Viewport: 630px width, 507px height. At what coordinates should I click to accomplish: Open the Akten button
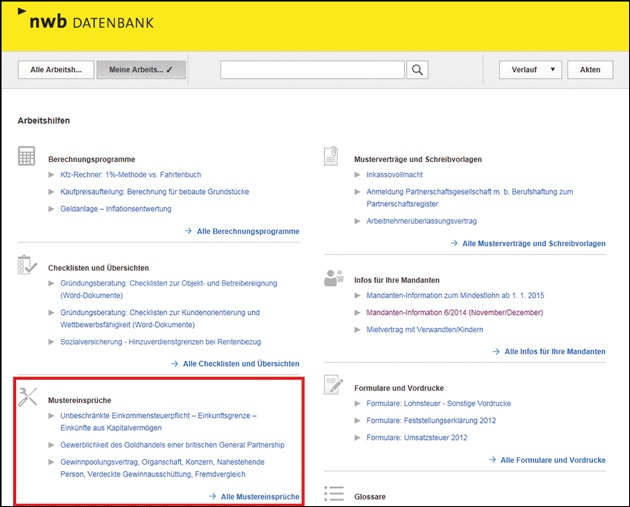[x=590, y=70]
